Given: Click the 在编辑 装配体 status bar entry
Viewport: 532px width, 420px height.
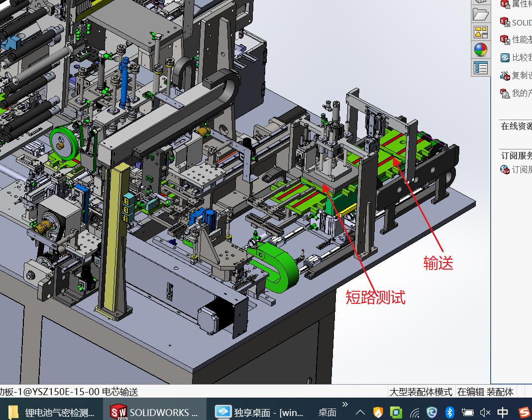Looking at the screenshot, I should 485,392.
